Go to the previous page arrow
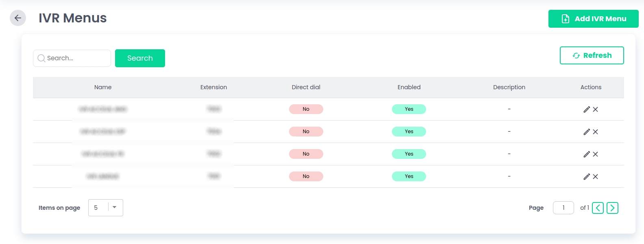The width and height of the screenshot is (644, 244). pyautogui.click(x=598, y=208)
